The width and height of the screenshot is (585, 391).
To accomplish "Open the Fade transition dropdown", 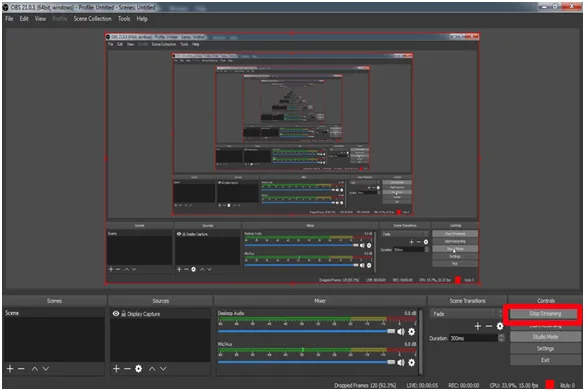I will [x=467, y=314].
